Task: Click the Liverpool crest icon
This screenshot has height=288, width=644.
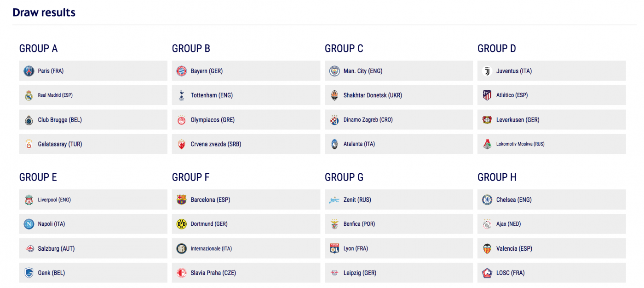Action: pos(29,200)
